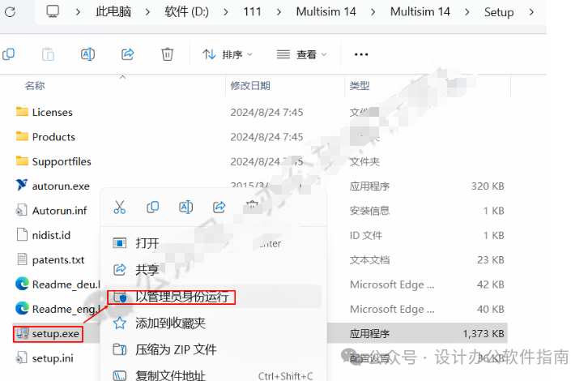This screenshot has width=588, height=381.
Task: Select the Readme_eng file
Action: 66,310
